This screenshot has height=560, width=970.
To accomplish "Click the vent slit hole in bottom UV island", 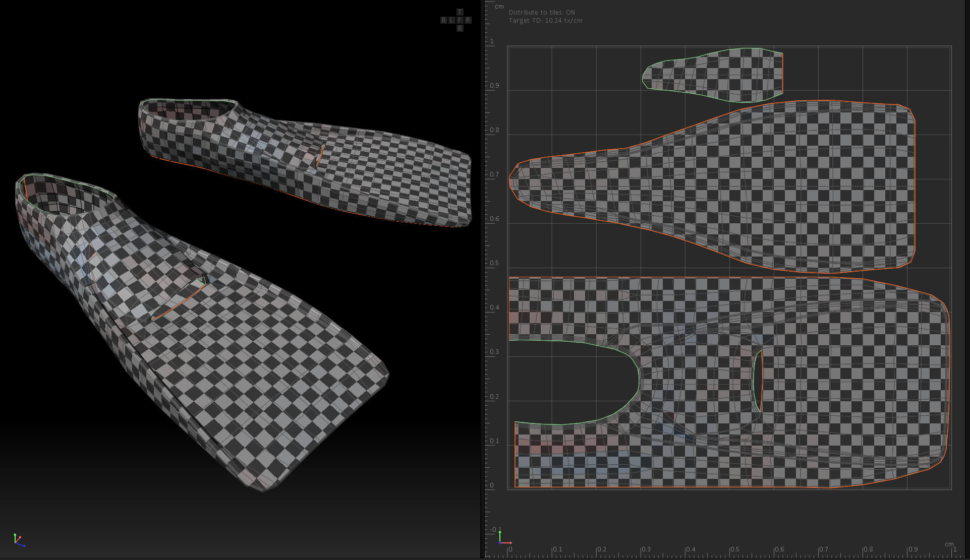I will [757, 381].
